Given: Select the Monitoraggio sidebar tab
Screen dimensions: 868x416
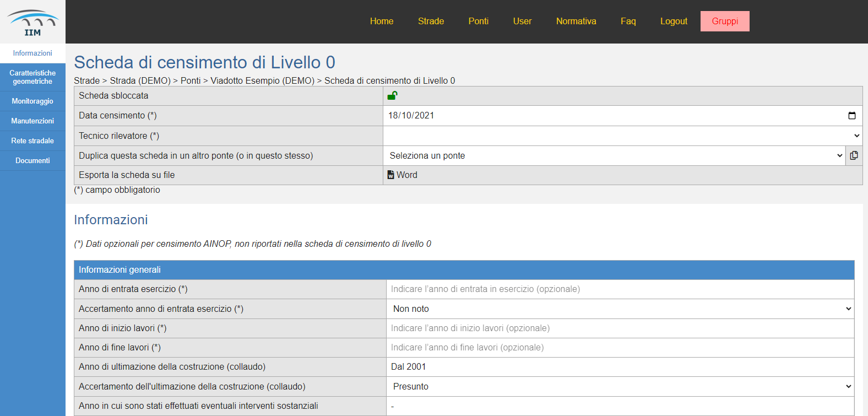Looking at the screenshot, I should (x=32, y=101).
